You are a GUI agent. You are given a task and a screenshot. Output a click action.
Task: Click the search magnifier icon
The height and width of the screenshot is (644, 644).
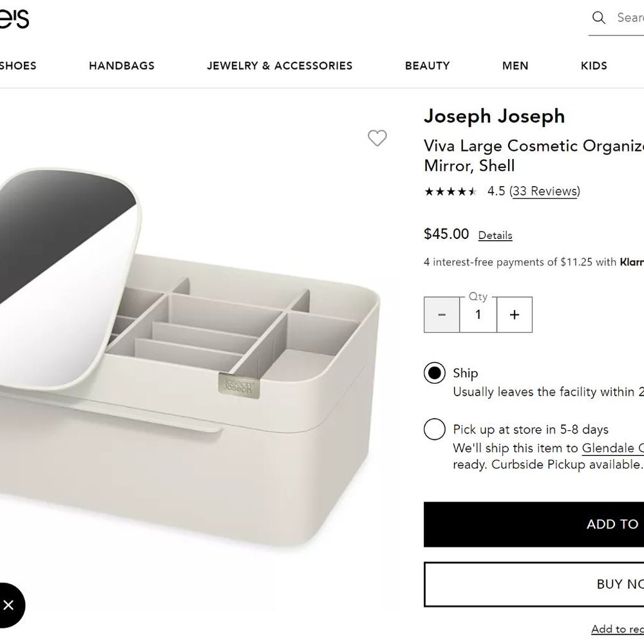[598, 17]
